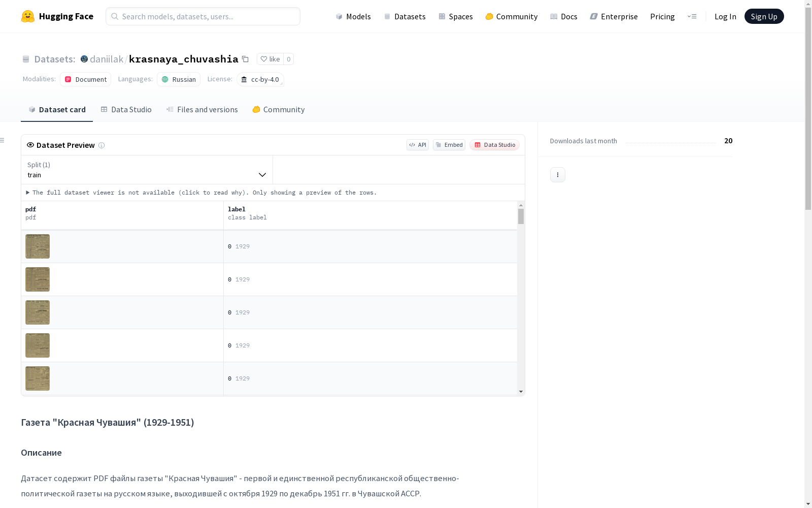The image size is (812, 508).
Task: Open the info icon beside Dataset Preview
Action: (x=101, y=145)
